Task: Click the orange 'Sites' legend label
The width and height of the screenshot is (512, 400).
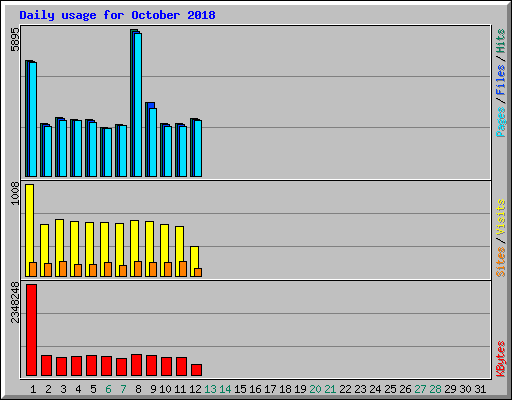Action: [501, 262]
